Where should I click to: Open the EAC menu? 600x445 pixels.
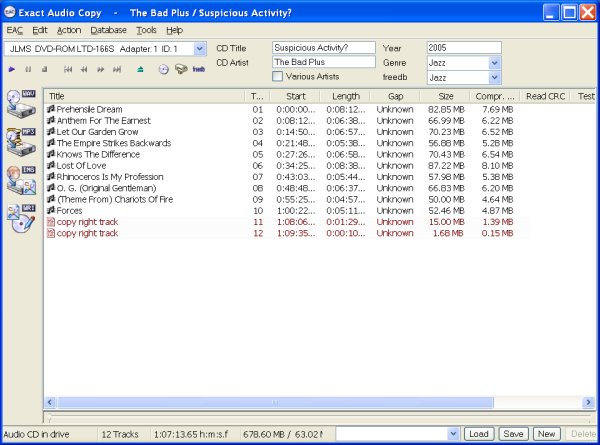pos(15,30)
